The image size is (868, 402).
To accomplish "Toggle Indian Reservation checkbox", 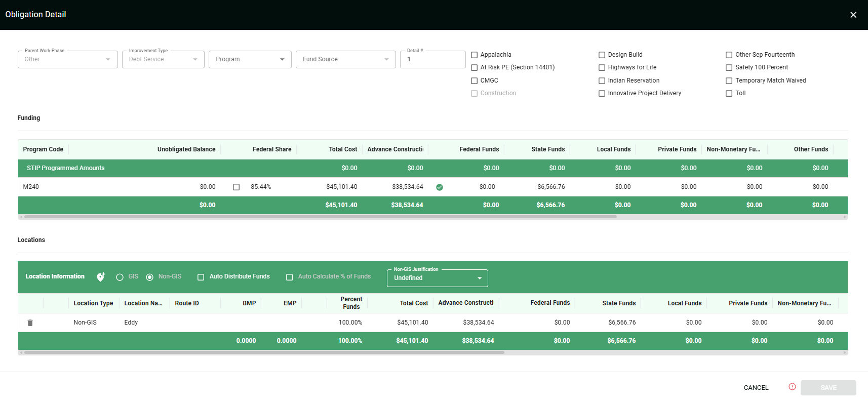I will click(602, 81).
